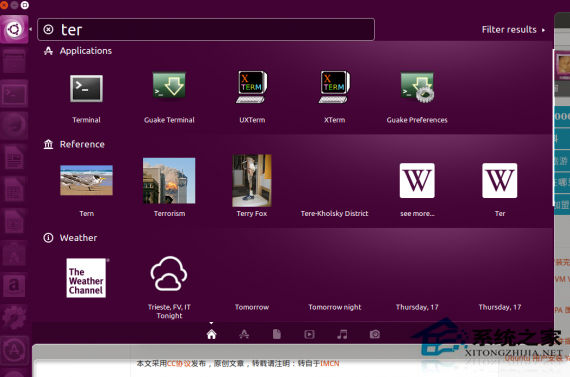
Task: Select the Tomorrow night weather entry
Action: (334, 307)
